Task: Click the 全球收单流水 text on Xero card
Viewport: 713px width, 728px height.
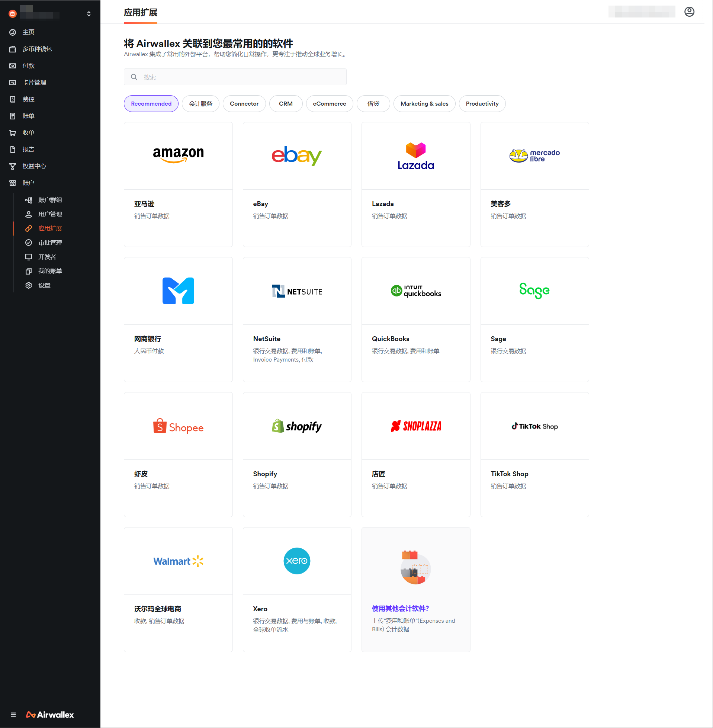Action: pyautogui.click(x=271, y=629)
